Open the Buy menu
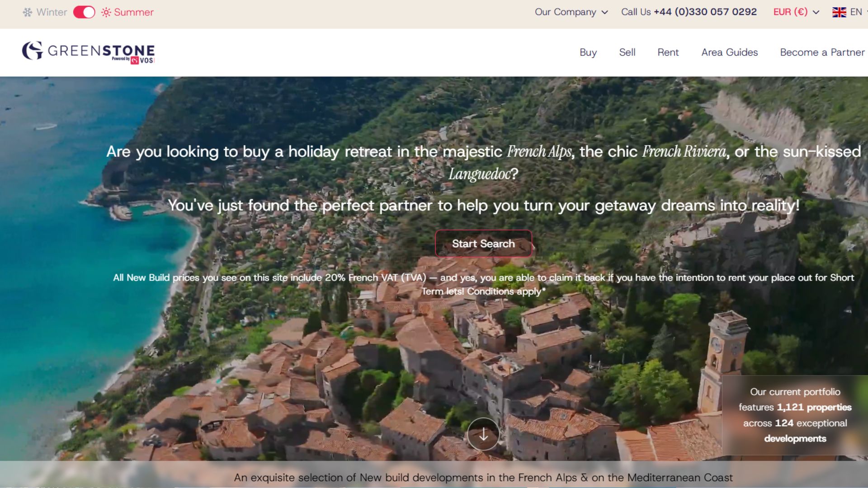 click(x=588, y=52)
